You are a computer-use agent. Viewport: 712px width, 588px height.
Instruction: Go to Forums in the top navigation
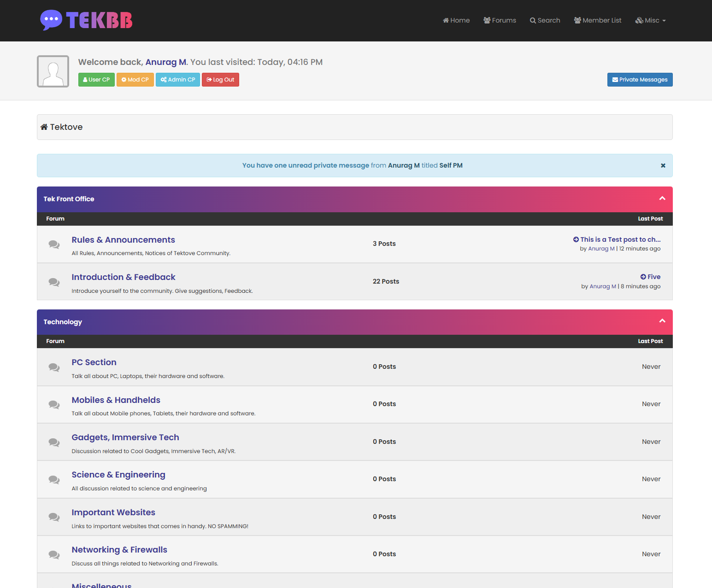[x=500, y=20]
